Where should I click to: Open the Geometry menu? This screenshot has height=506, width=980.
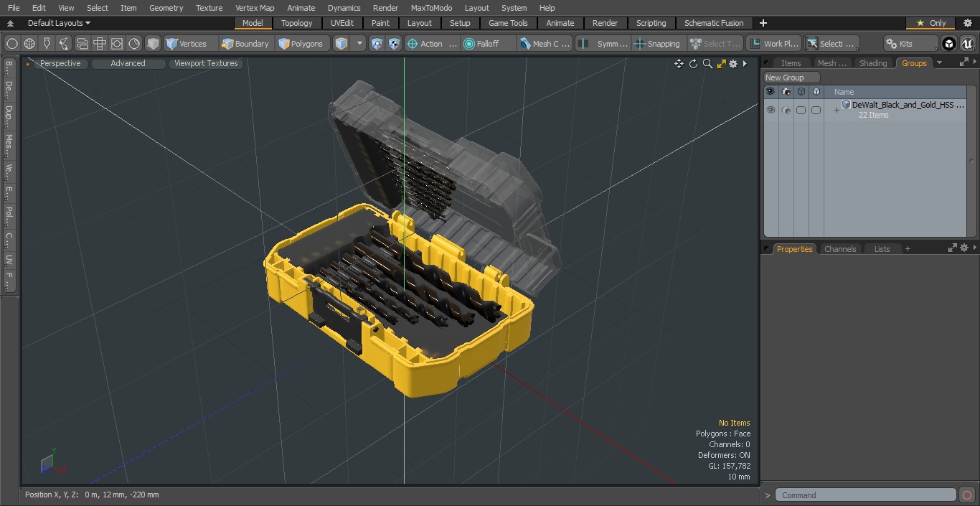(x=166, y=8)
